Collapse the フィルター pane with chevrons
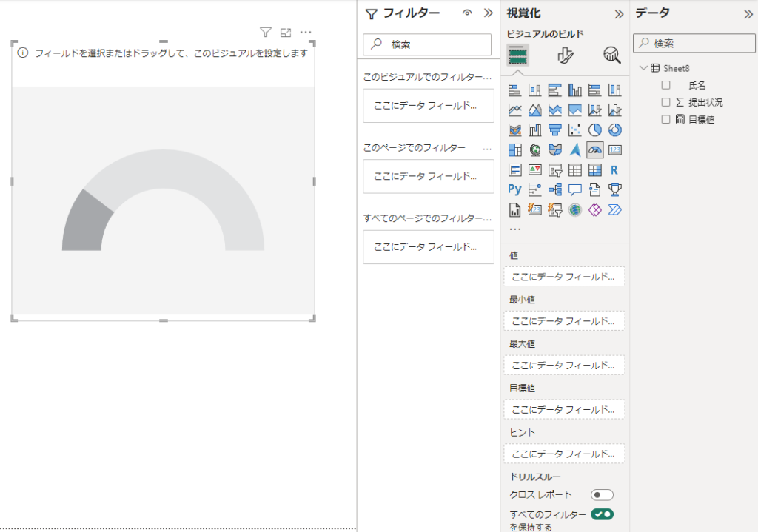The image size is (758, 532). click(x=488, y=13)
